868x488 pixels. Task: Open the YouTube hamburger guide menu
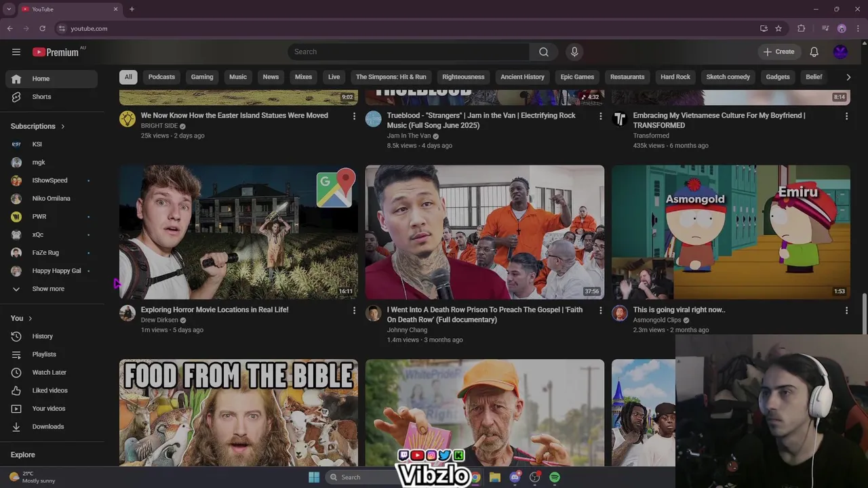[x=16, y=52]
